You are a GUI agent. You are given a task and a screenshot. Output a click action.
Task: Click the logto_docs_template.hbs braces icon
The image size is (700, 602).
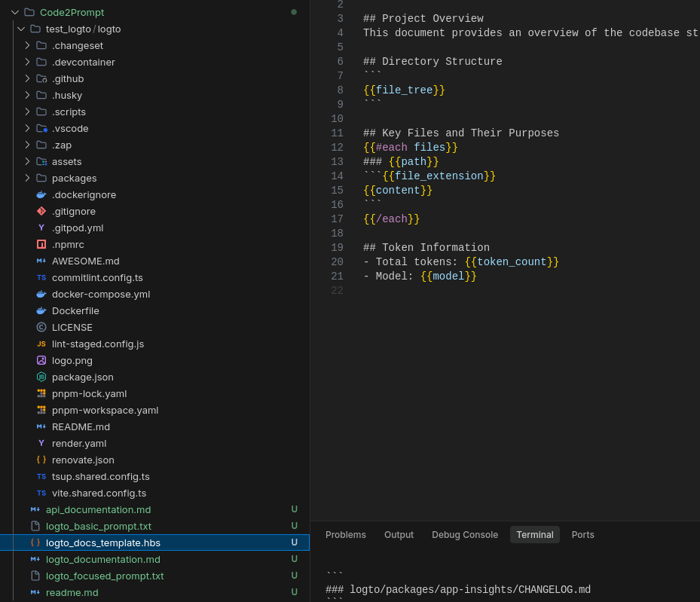[x=35, y=542]
